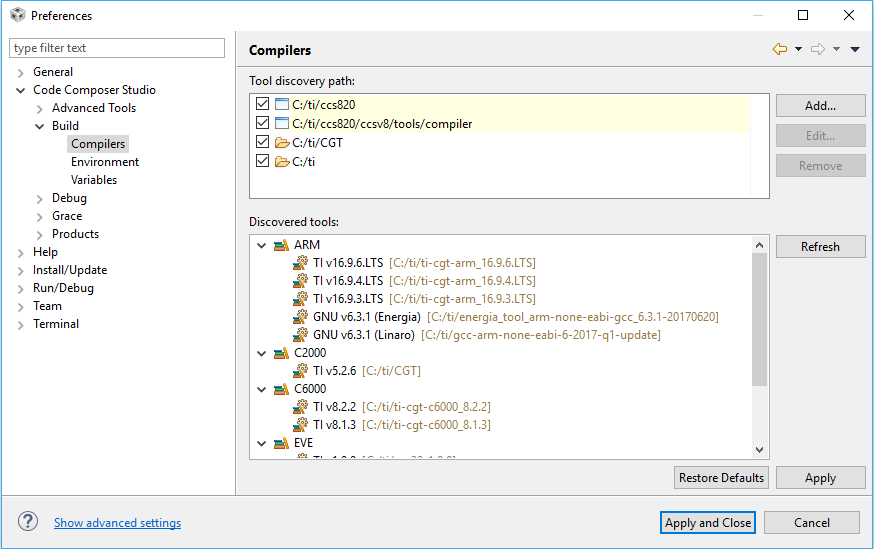Toggle the C:/ti/CGT path checkbox
874x549 pixels.
(x=263, y=143)
